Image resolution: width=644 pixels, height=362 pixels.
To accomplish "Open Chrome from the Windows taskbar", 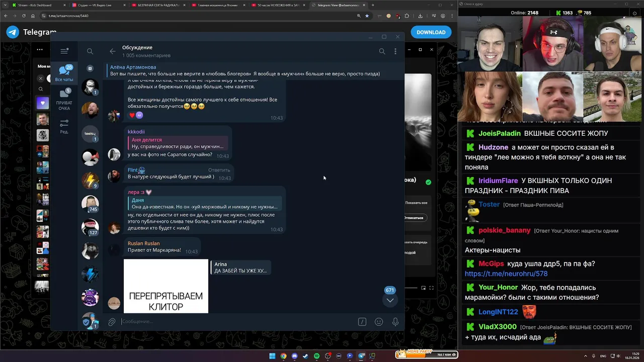I will pyautogui.click(x=283, y=356).
